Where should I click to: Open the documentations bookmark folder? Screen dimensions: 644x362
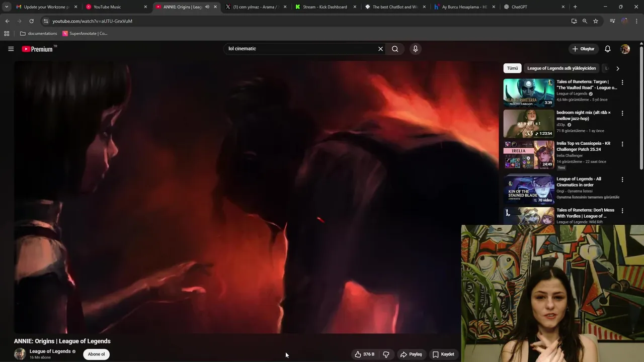coord(38,34)
